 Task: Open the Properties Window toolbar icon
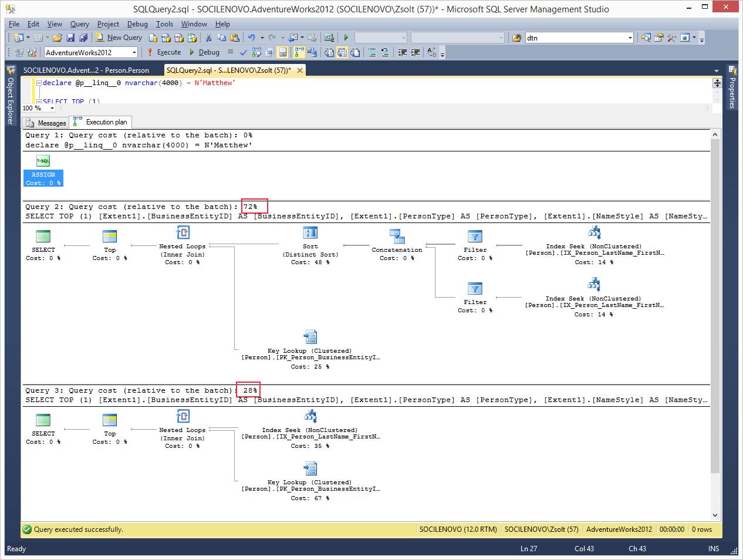pos(658,38)
